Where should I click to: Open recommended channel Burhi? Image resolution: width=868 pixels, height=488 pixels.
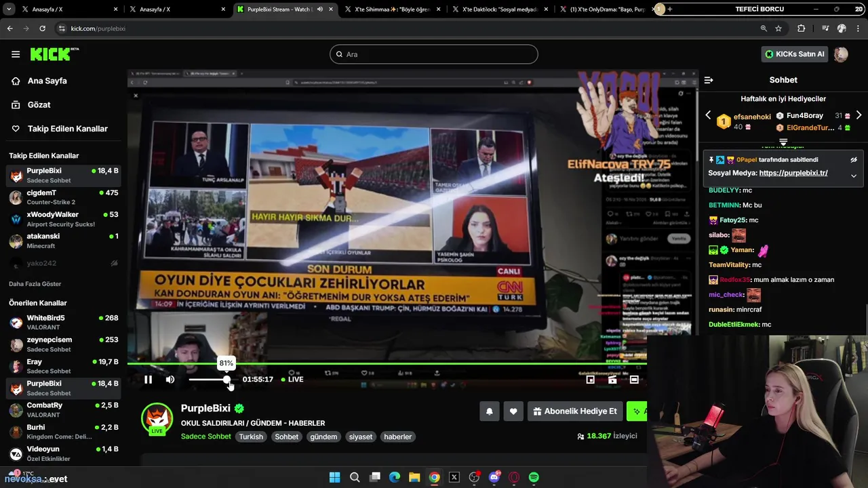[63, 431]
